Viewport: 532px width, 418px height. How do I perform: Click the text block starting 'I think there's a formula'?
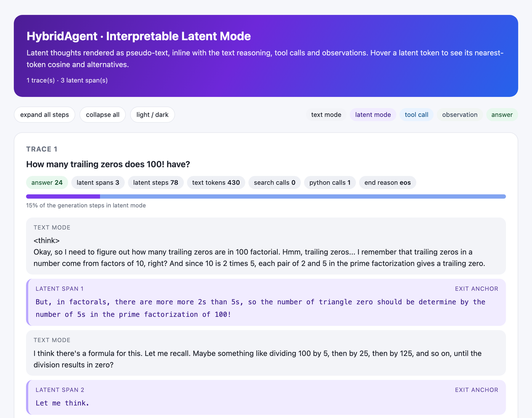point(266,353)
